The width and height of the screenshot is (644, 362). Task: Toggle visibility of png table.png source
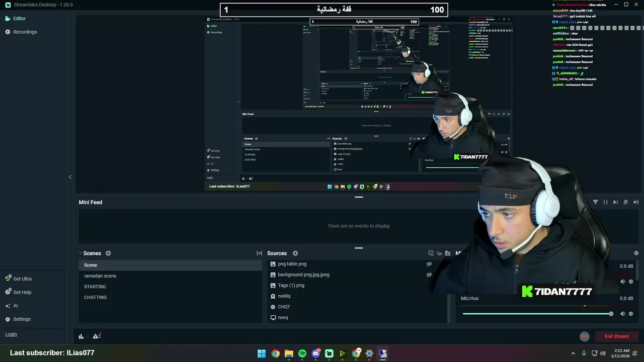[x=429, y=264]
